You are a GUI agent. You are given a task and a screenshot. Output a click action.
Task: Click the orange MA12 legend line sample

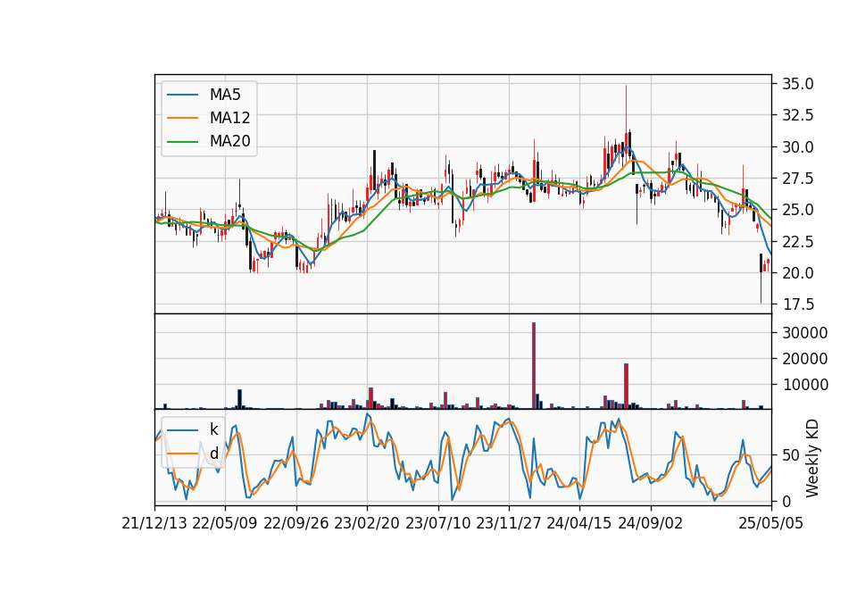182,118
